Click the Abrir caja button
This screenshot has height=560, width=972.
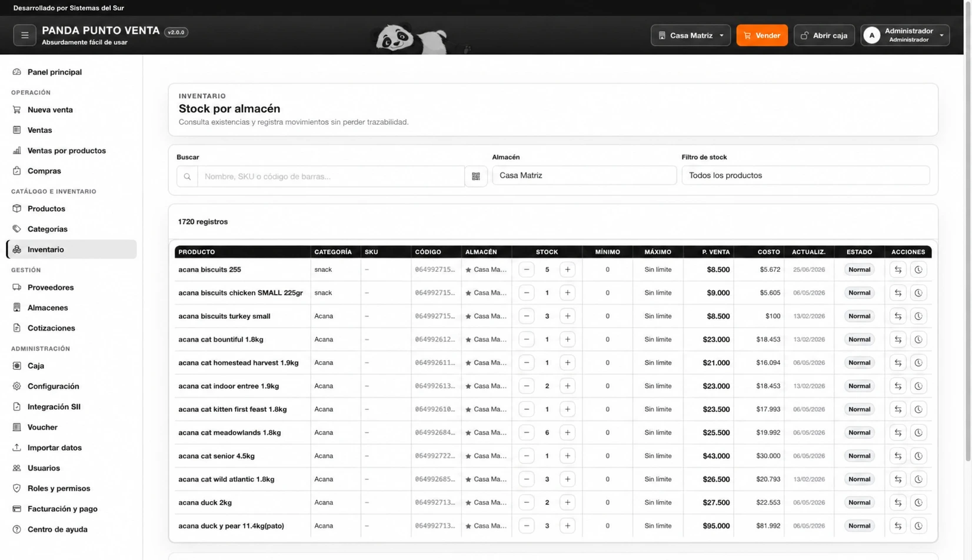coord(824,35)
